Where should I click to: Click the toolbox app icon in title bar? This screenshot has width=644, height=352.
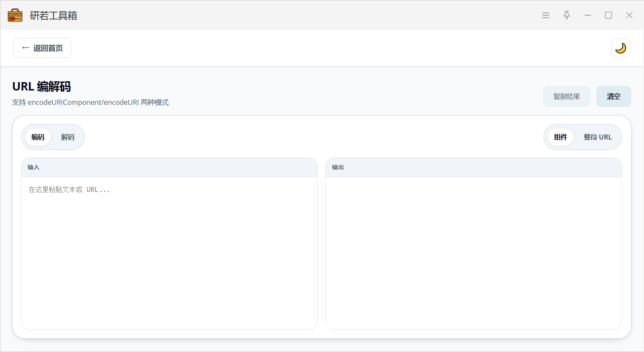(15, 16)
